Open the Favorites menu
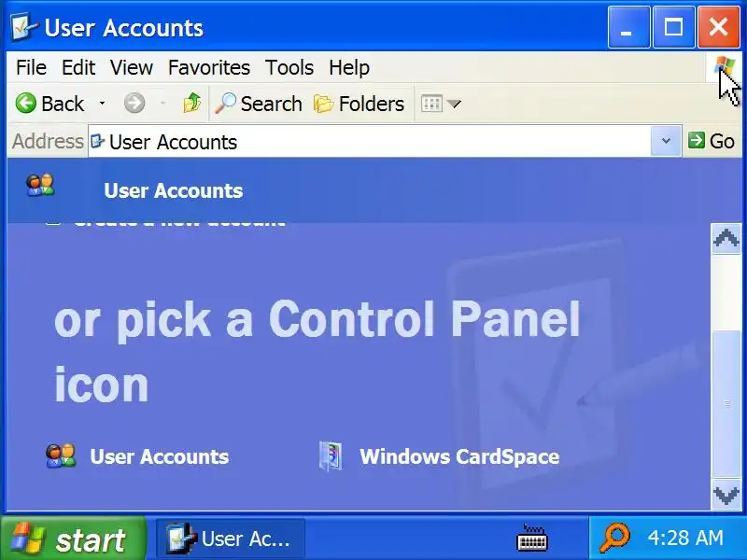The height and width of the screenshot is (560, 747). click(x=209, y=67)
